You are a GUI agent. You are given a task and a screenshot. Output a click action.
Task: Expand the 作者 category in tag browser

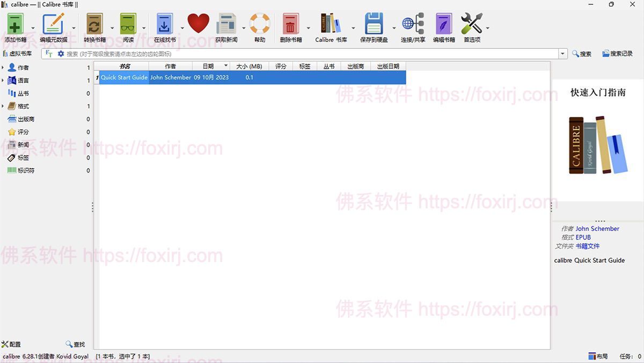pos(3,68)
